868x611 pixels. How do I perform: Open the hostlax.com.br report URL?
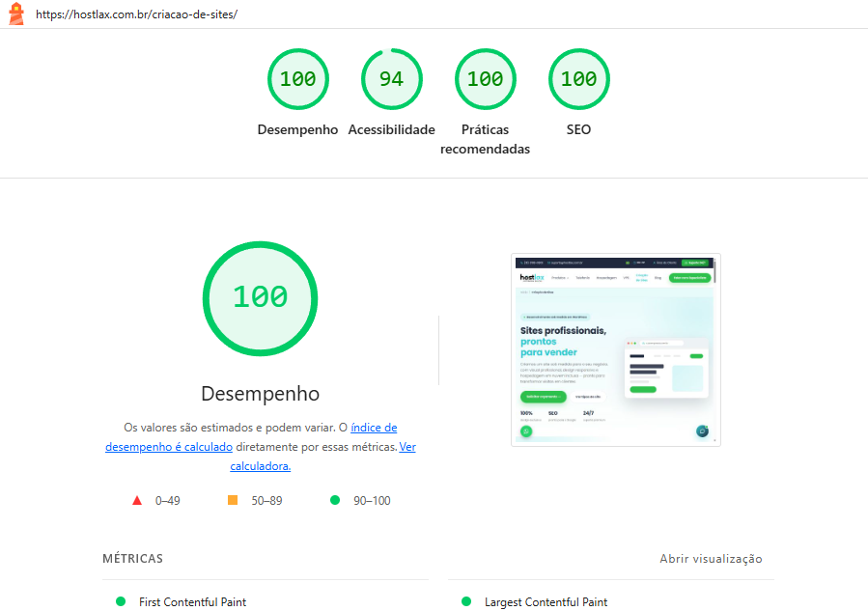pyautogui.click(x=137, y=14)
